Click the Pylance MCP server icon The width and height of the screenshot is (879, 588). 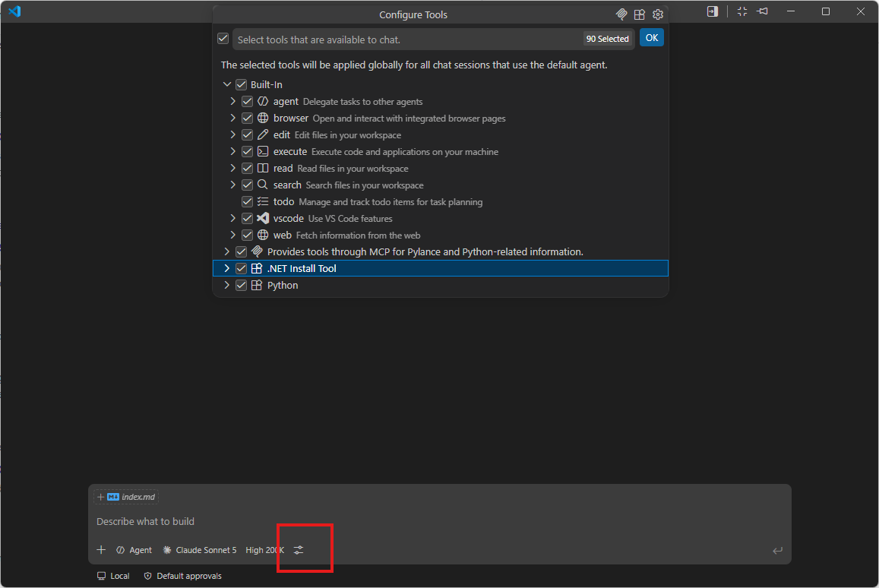[257, 251]
